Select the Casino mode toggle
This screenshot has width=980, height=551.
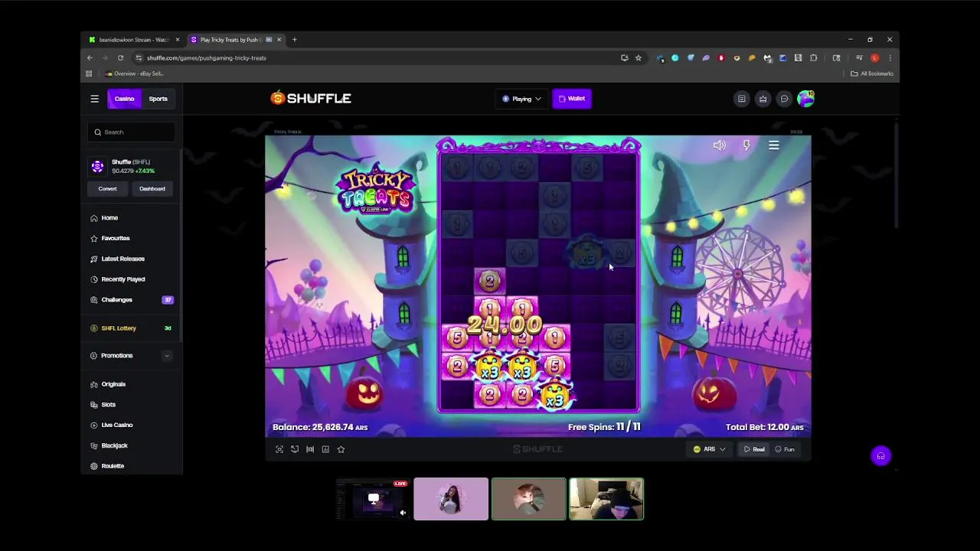pyautogui.click(x=124, y=99)
